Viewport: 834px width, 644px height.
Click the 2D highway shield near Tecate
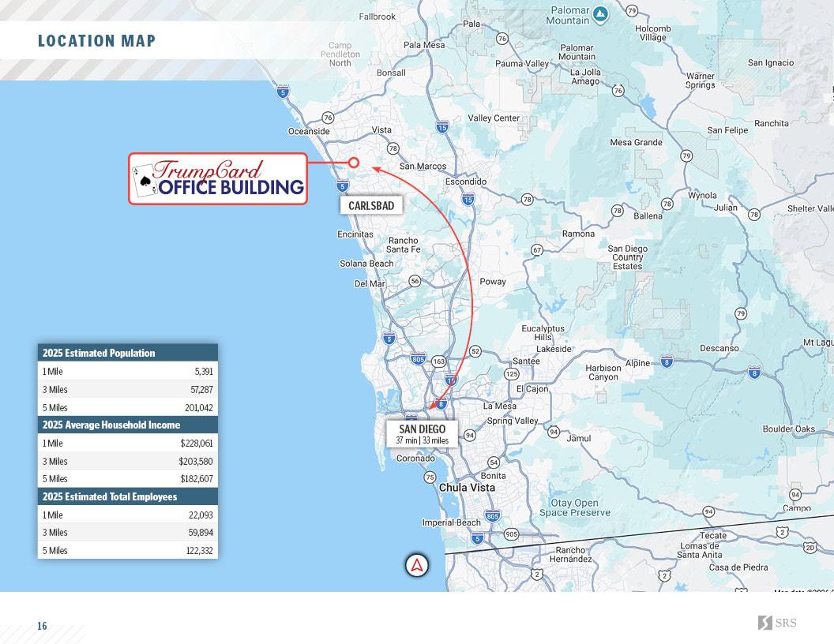pos(810,547)
